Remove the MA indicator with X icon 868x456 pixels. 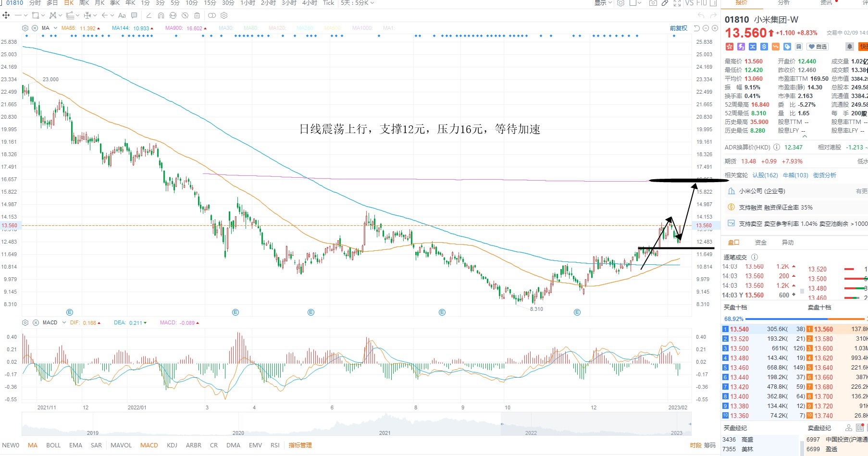pyautogui.click(x=35, y=28)
